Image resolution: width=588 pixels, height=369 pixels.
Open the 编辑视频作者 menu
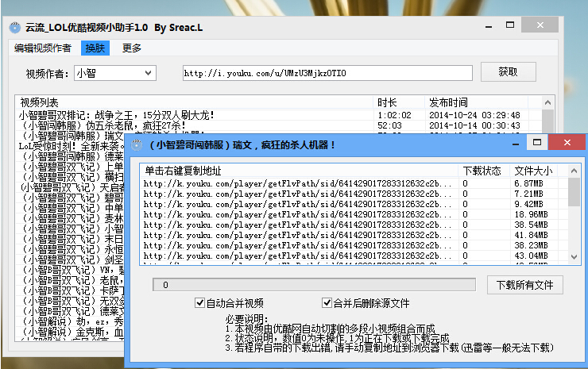43,48
